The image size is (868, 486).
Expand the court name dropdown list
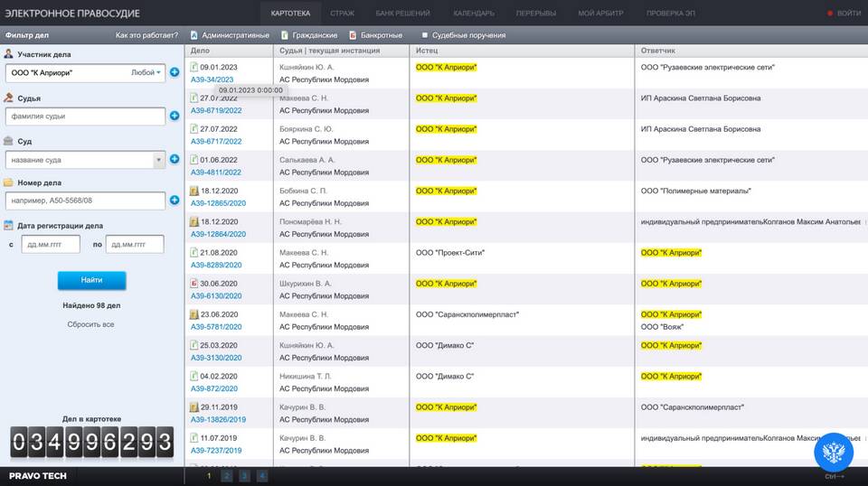[159, 160]
